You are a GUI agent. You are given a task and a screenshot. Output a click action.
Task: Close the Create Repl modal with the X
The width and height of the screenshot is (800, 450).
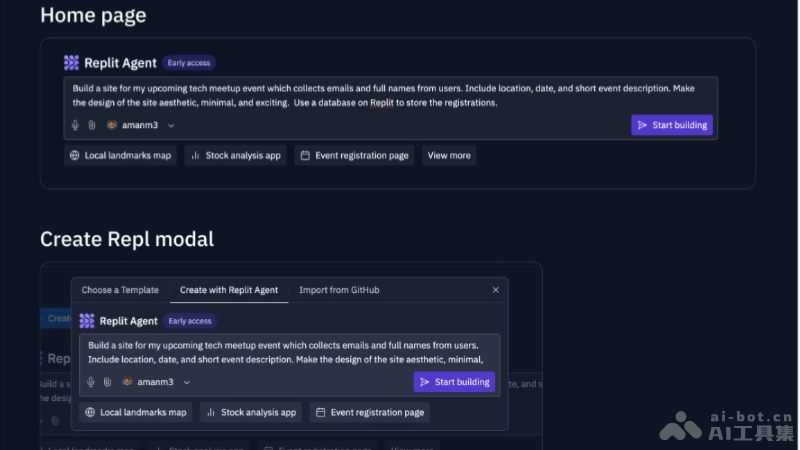495,290
